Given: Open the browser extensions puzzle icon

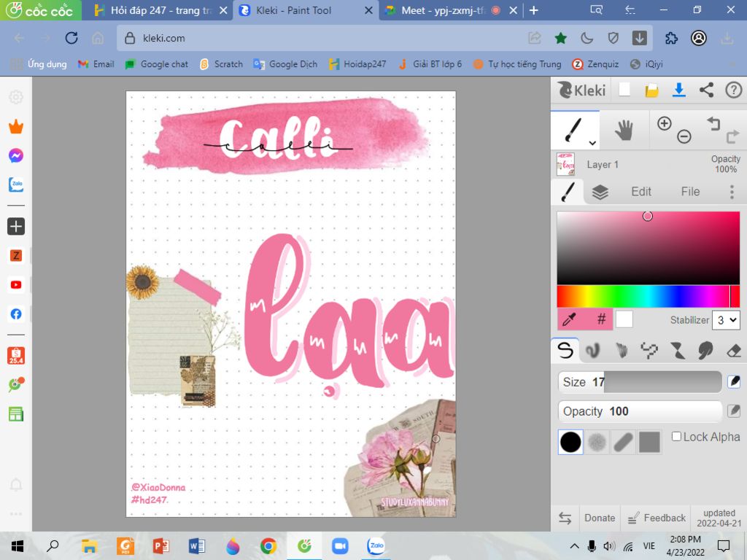Looking at the screenshot, I should coord(671,38).
